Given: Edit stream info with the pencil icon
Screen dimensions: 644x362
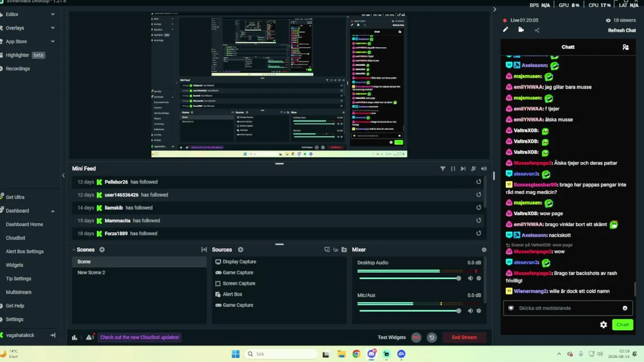Looking at the screenshot, I should click(506, 30).
